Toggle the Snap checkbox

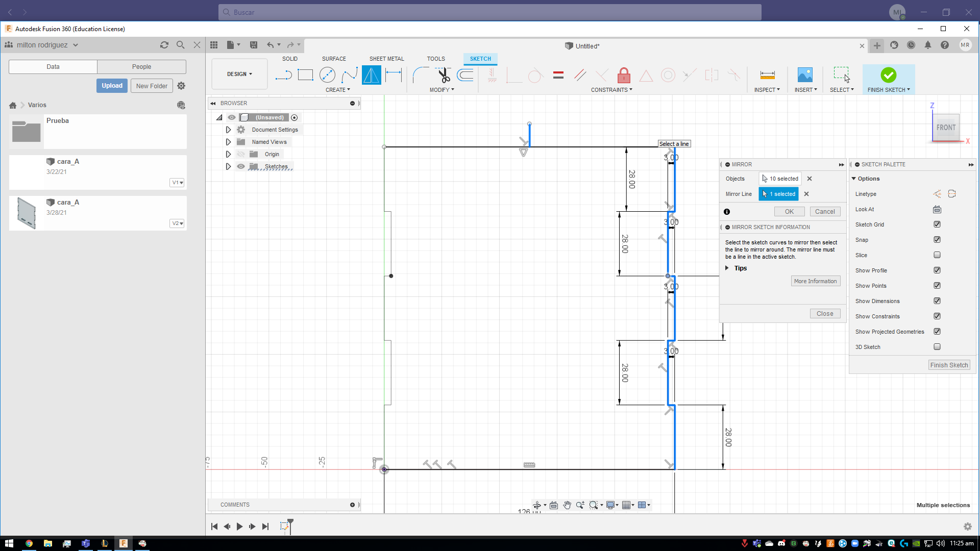(937, 240)
